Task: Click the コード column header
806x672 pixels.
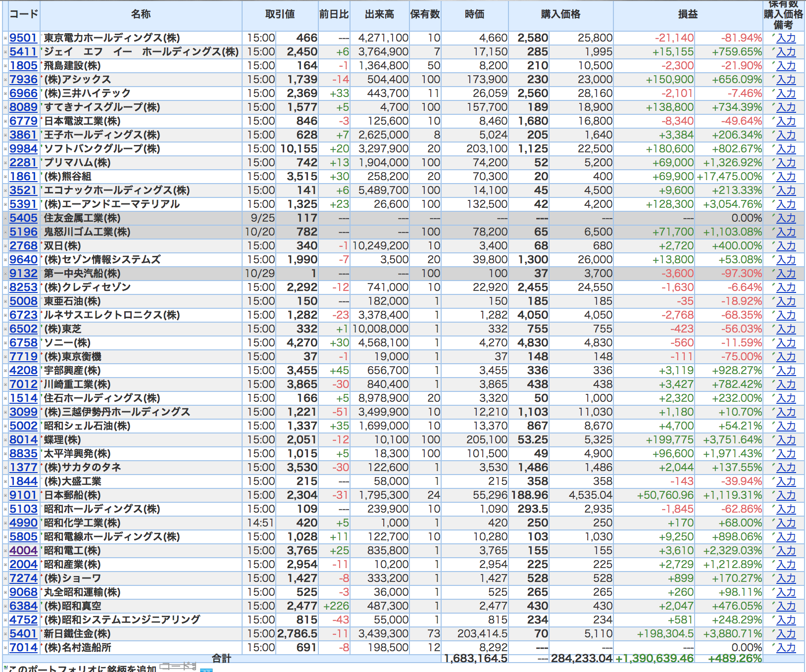Action: [24, 14]
